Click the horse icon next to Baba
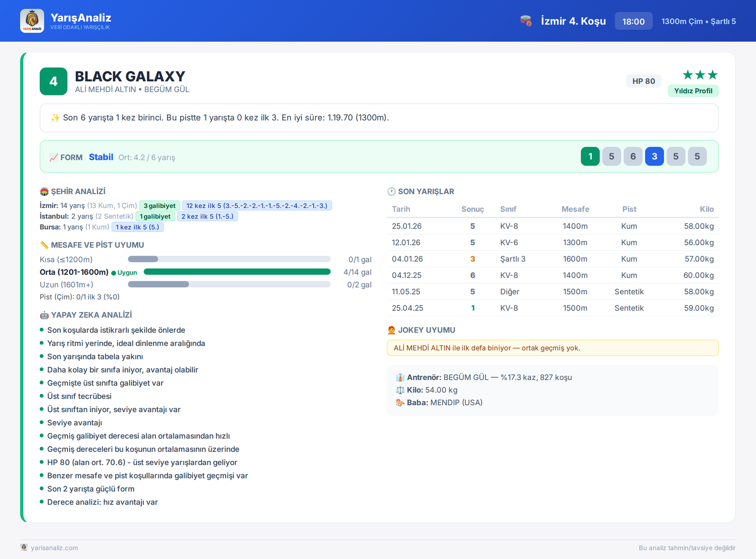The image size is (756, 559). (x=400, y=403)
